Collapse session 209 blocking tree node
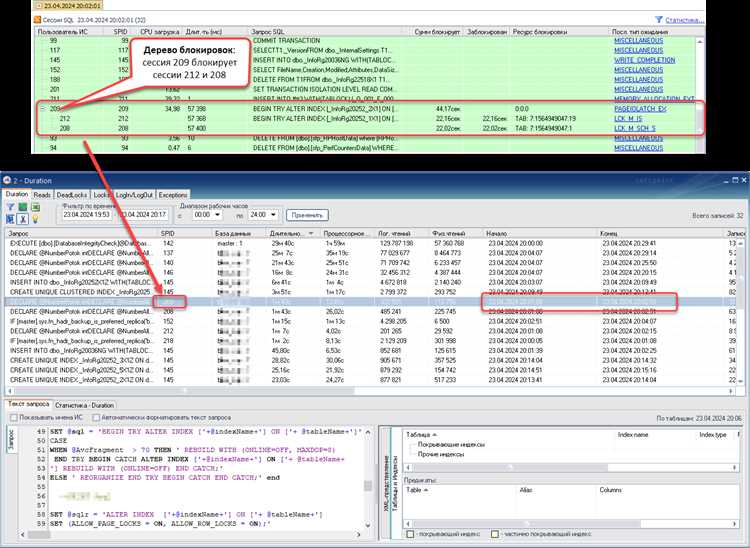The height and width of the screenshot is (548, 750). [43, 109]
